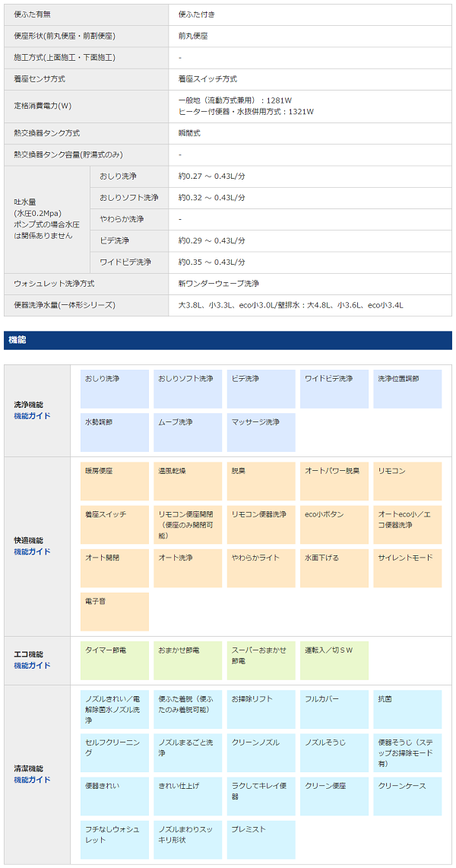Screen dimensions: 456x868
Task: Click the セルフクリーニング feature tile
Action: pyautogui.click(x=115, y=753)
